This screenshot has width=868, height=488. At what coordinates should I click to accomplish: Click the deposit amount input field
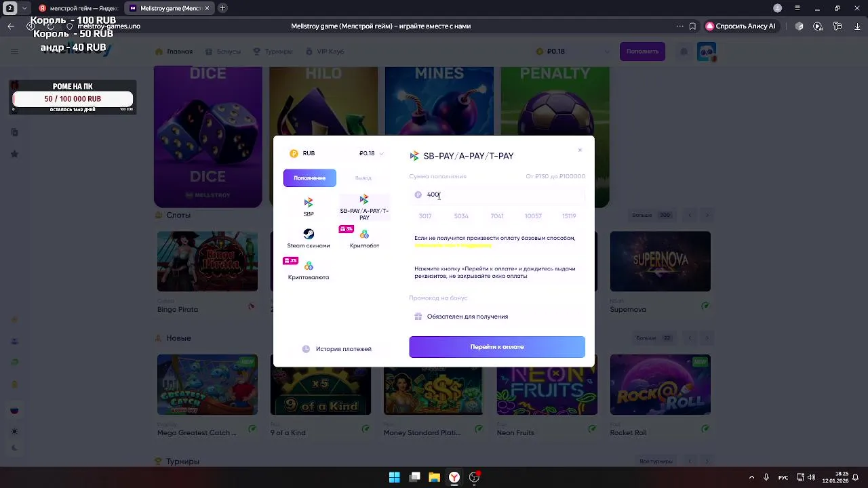pyautogui.click(x=497, y=195)
